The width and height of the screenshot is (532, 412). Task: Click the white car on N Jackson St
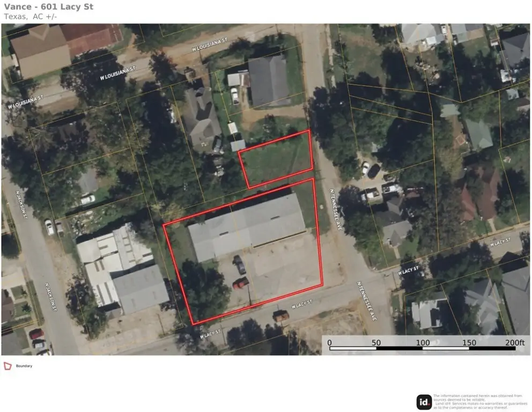[49, 227]
